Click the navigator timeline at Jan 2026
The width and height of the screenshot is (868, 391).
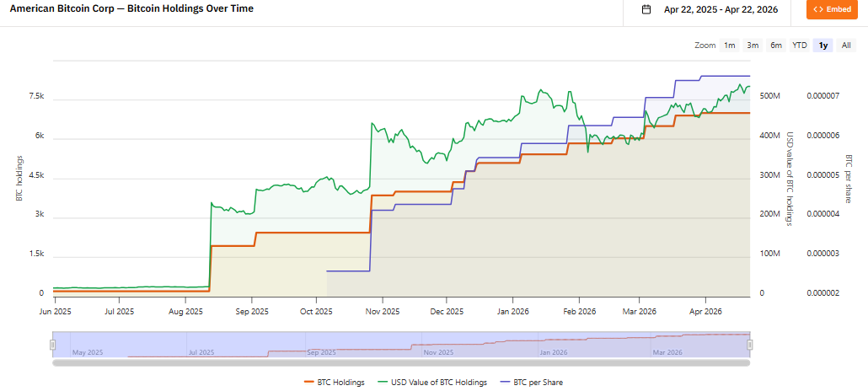pyautogui.click(x=553, y=352)
